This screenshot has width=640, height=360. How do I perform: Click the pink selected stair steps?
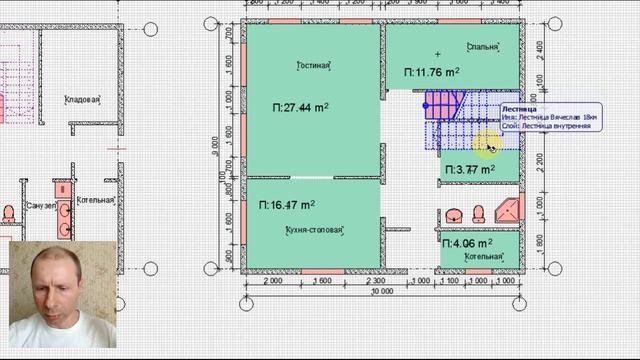coord(444,105)
